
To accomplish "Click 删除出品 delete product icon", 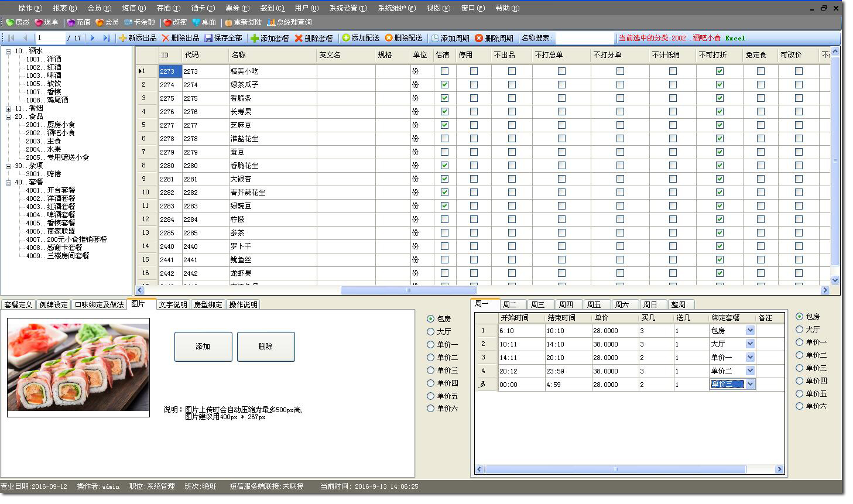I will (x=166, y=38).
